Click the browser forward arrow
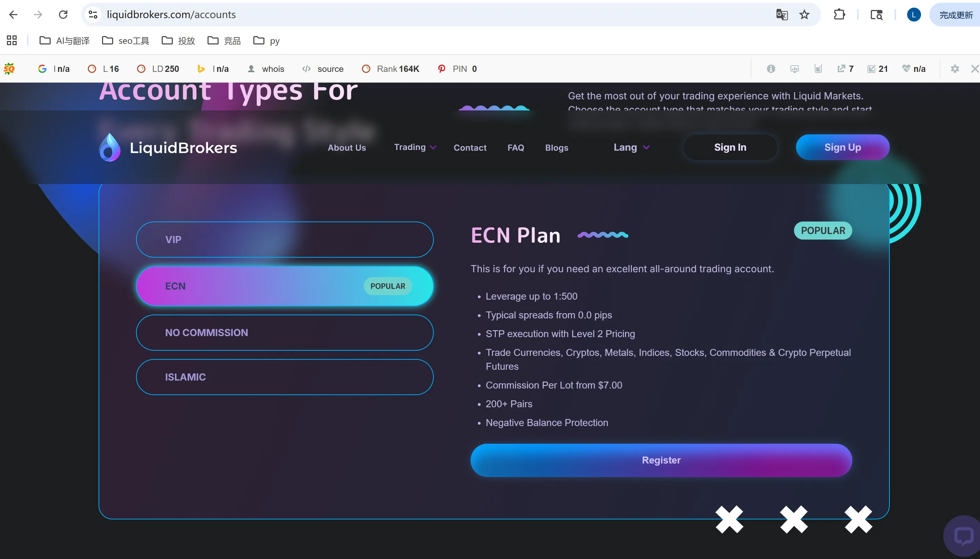The image size is (980, 559). click(38, 15)
